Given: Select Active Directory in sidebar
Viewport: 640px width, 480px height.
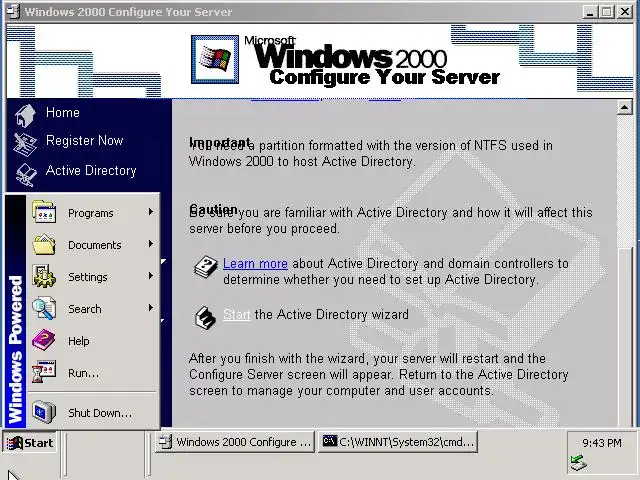Looking at the screenshot, I should (x=91, y=170).
